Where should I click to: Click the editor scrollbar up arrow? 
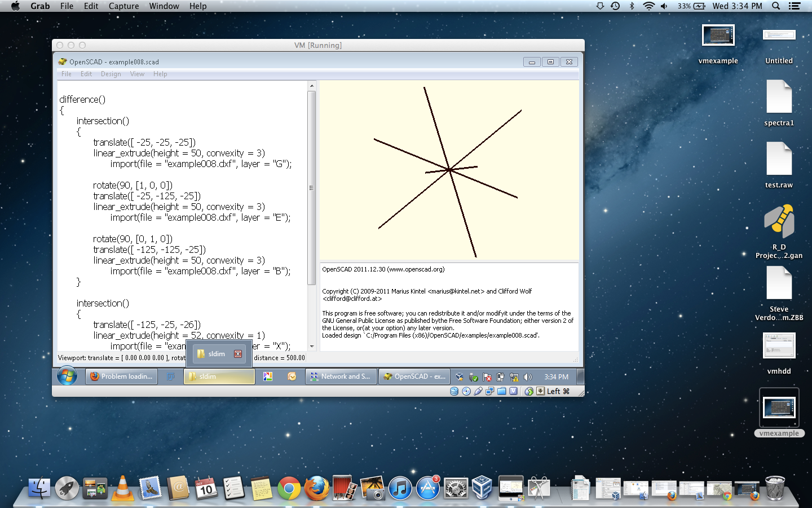tap(311, 86)
